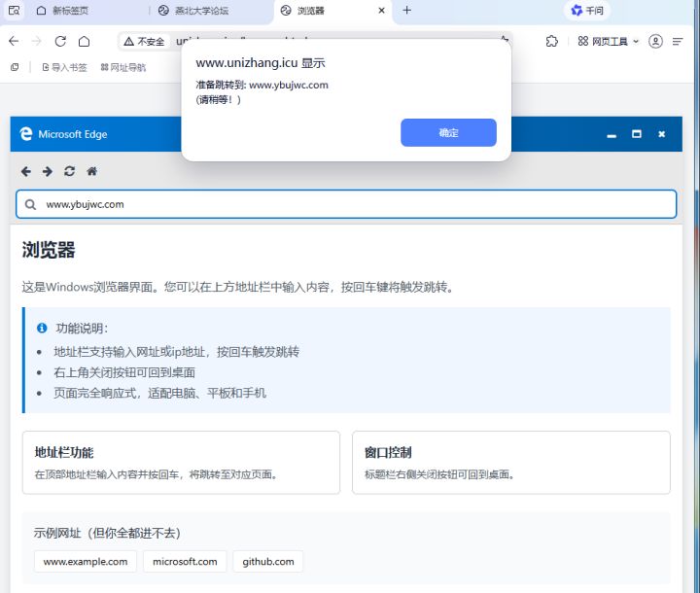
Task: Open the extensions puzzle icon
Action: click(552, 42)
